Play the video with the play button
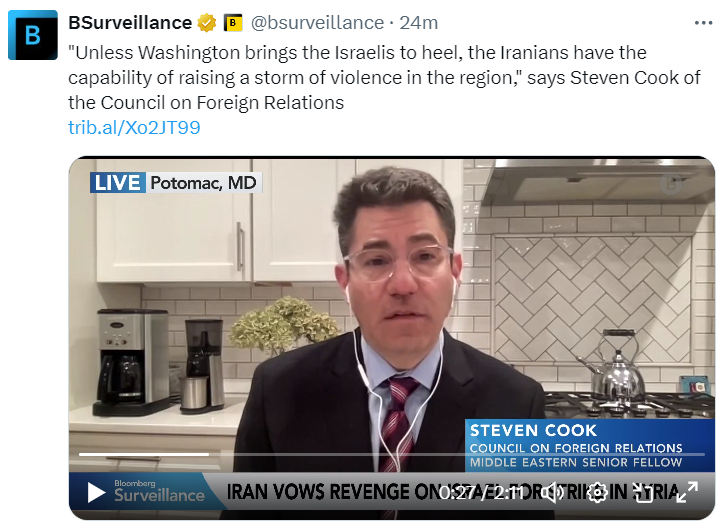This screenshot has width=724, height=529. 96,493
